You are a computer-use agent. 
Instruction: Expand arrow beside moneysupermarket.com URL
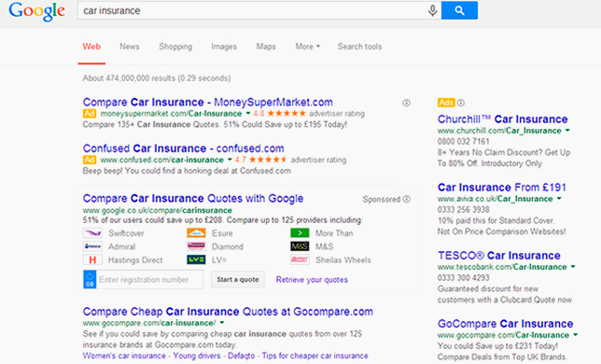click(x=248, y=113)
